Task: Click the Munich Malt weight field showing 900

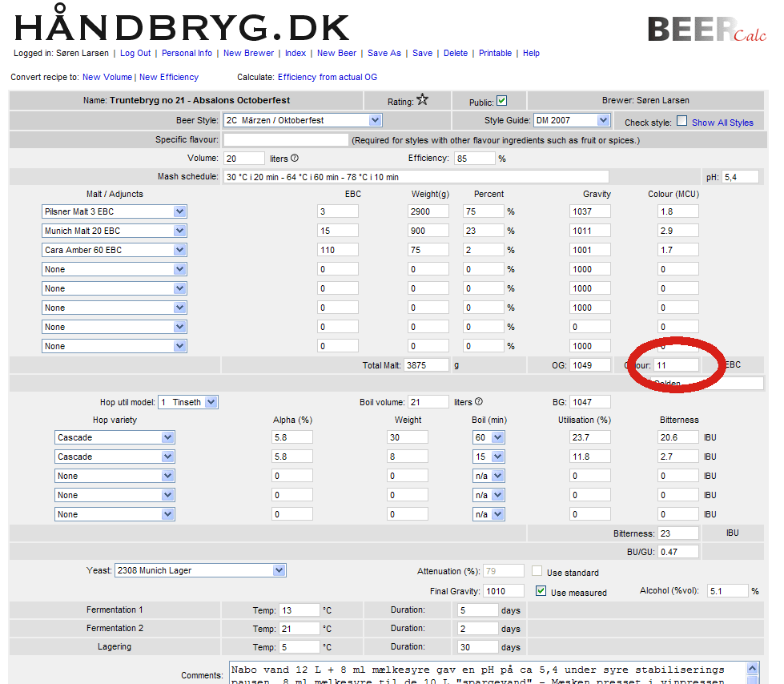Action: 428,231
